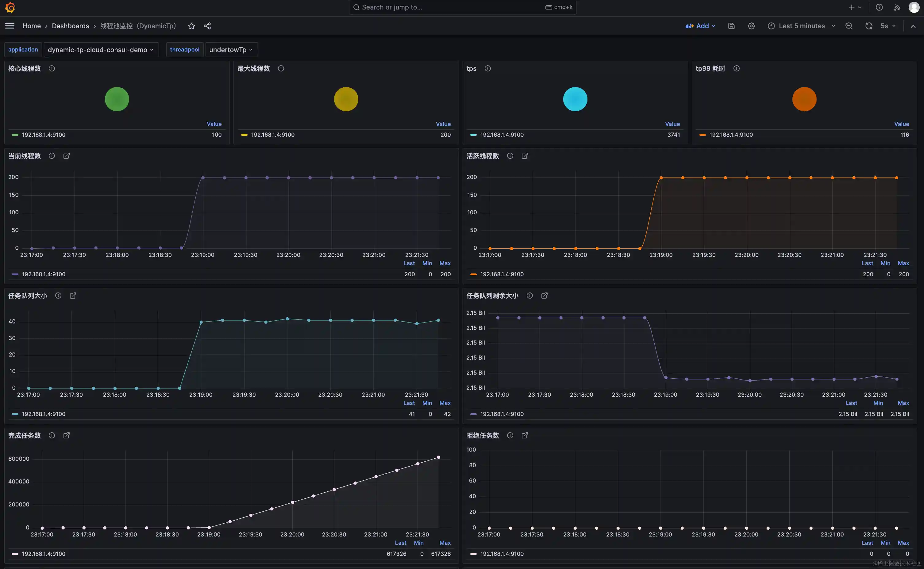Screen dimensions: 924x569
Task: Open the external link on 当前线程数 panel
Action: pos(66,156)
